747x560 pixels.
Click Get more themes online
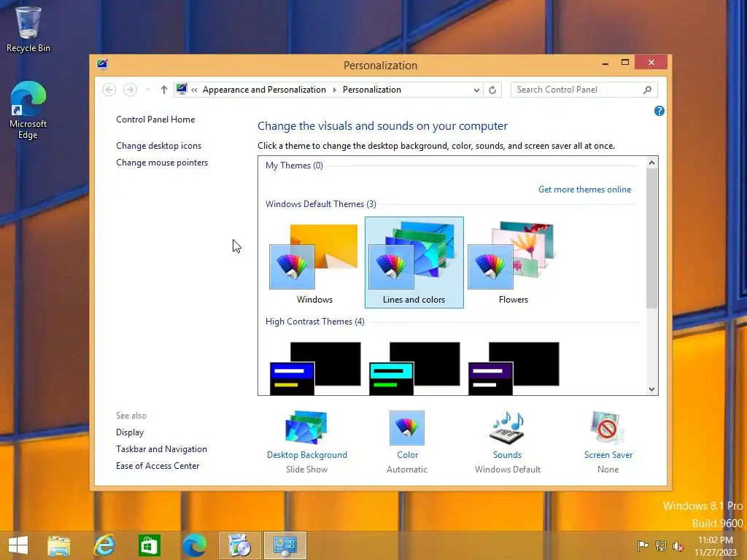[584, 190]
